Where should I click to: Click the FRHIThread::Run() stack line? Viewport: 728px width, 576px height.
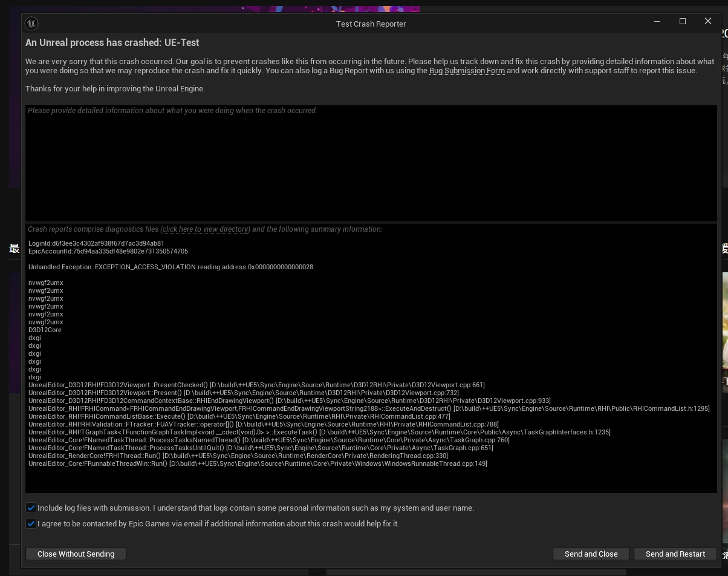(238, 456)
